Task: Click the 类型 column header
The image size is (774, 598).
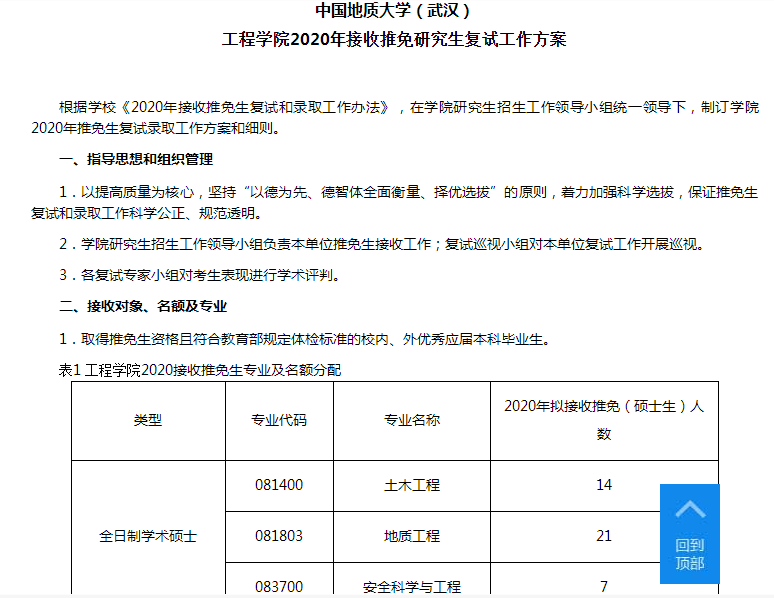Action: coord(148,421)
